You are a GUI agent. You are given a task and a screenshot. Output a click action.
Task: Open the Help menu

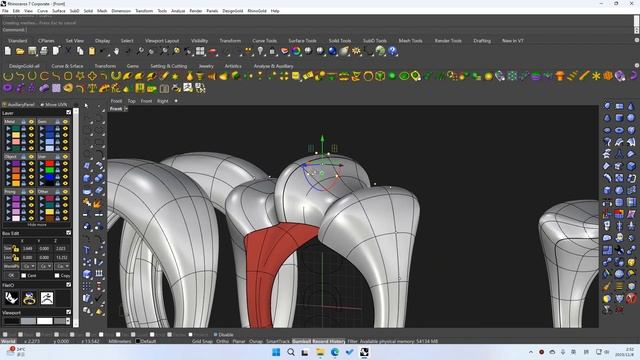(275, 11)
